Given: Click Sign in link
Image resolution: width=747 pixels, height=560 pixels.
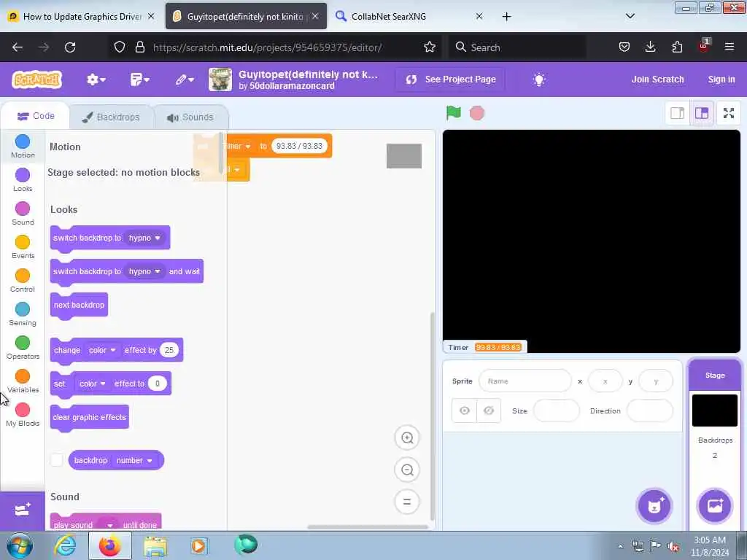Looking at the screenshot, I should (721, 79).
